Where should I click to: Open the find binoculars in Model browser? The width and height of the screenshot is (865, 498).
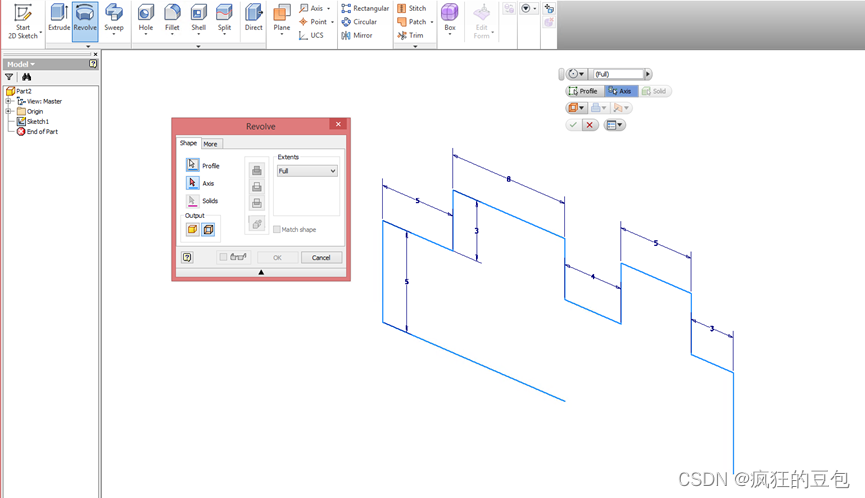pos(27,76)
